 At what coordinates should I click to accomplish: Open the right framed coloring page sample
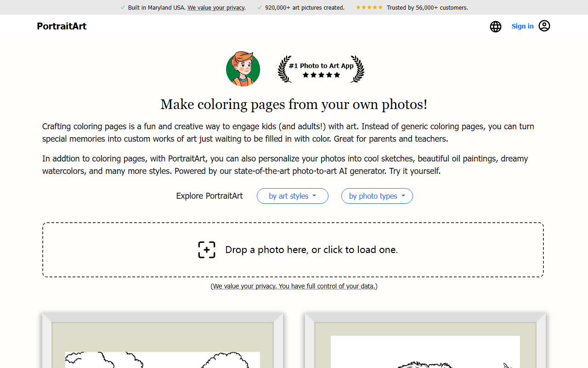pos(425,340)
